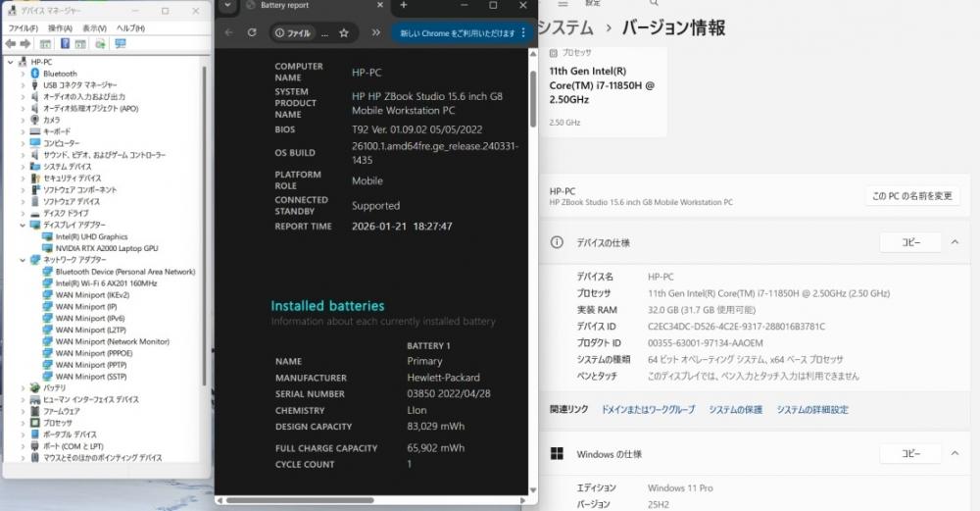The width and height of the screenshot is (980, 511).
Task: Open システムの詳細設定 link
Action: coord(812,410)
